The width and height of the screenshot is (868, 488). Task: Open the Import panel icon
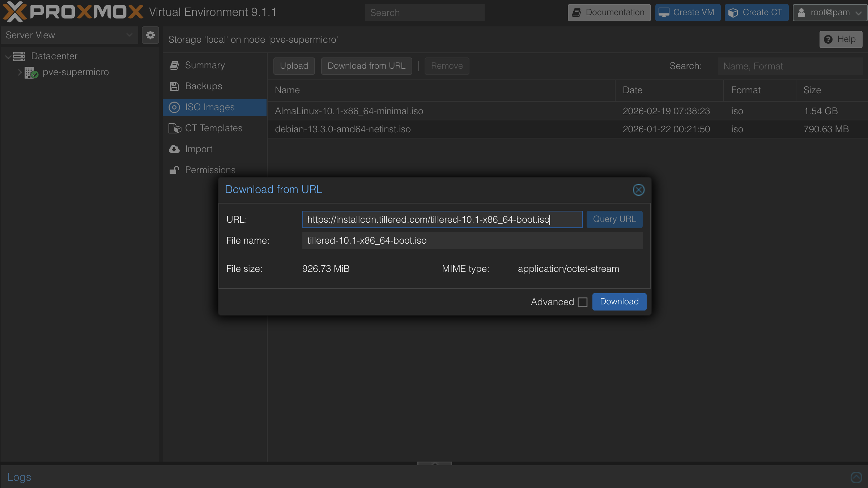point(174,149)
